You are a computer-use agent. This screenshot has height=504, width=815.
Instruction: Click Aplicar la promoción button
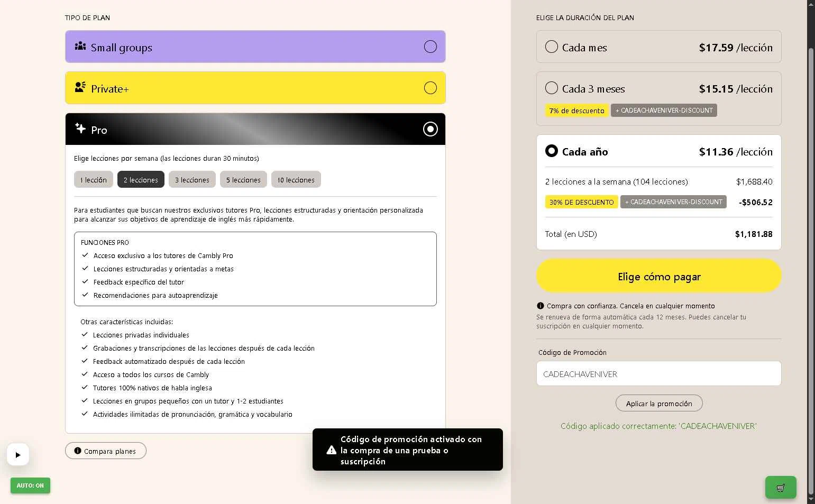(x=659, y=403)
